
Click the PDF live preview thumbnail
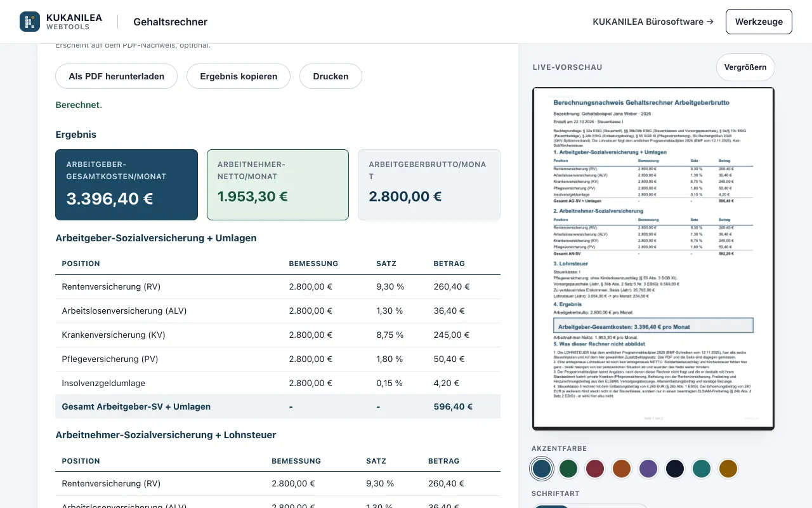coord(653,258)
